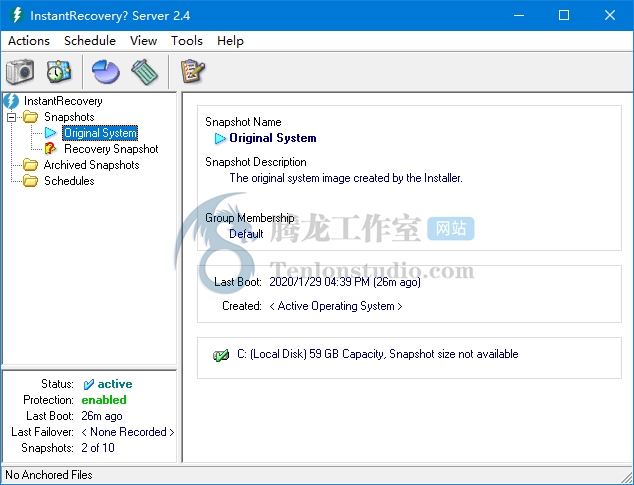Click the active status value
Image resolution: width=634 pixels, height=485 pixels.
coord(115,384)
